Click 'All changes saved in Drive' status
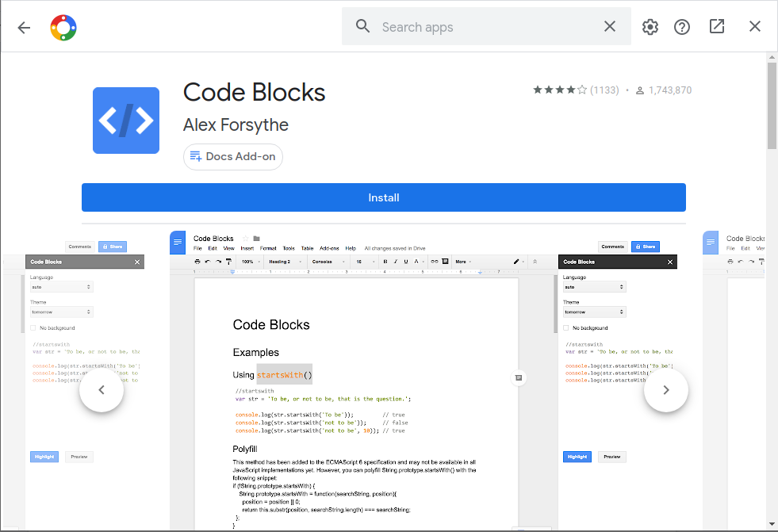This screenshot has height=532, width=778. 395,248
